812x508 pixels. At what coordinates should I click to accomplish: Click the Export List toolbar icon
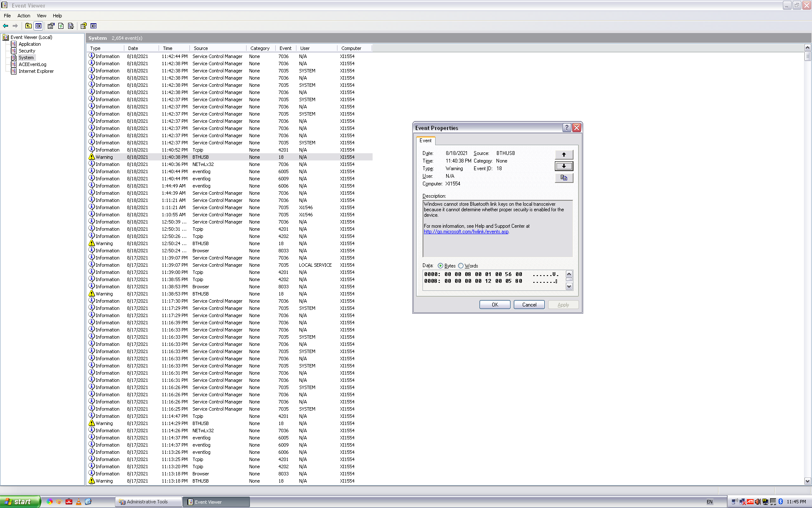71,26
